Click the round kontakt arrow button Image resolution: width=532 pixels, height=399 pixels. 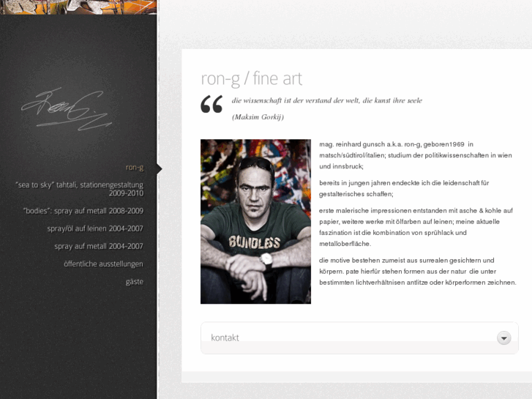pyautogui.click(x=504, y=338)
